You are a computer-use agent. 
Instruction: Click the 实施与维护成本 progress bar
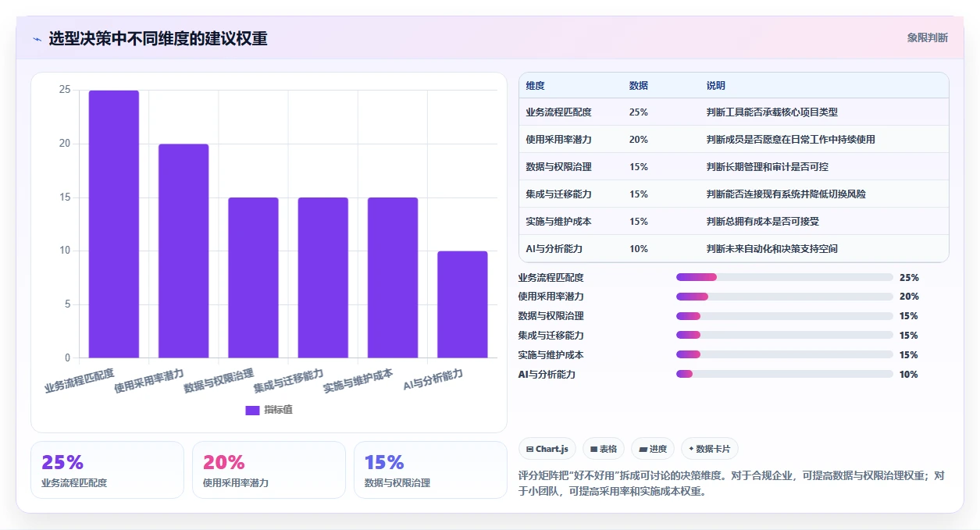click(x=785, y=355)
